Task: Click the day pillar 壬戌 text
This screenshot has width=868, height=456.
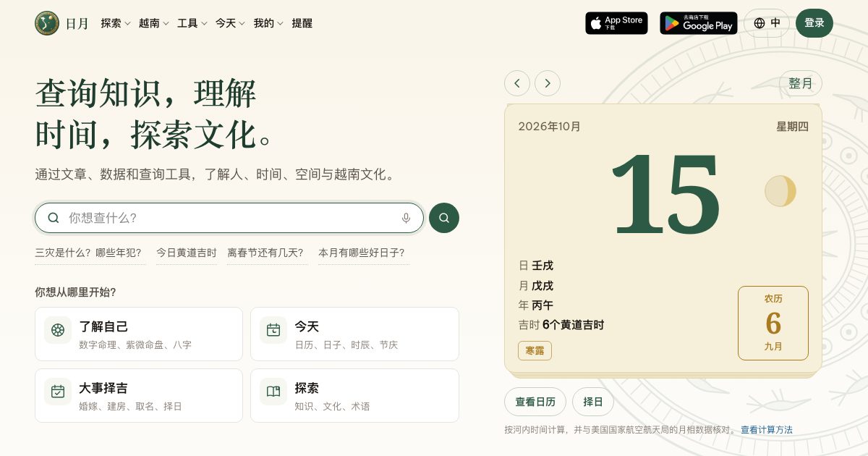Action: 542,266
